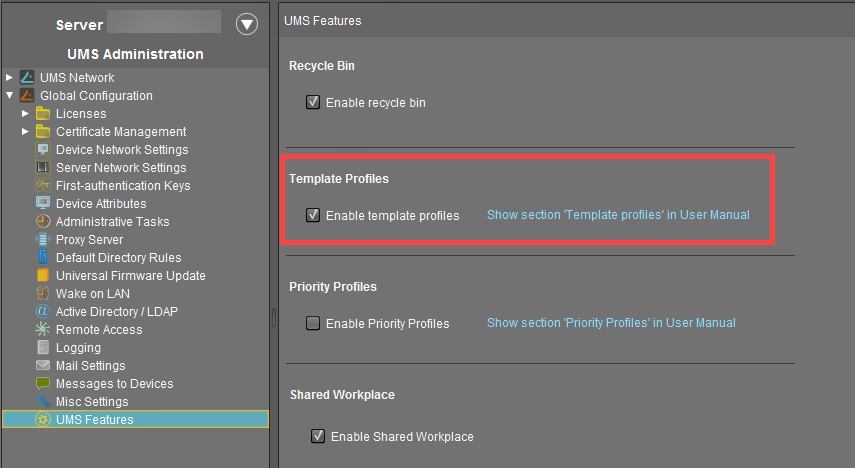
Task: Click the Remote Access icon
Action: pos(43,330)
